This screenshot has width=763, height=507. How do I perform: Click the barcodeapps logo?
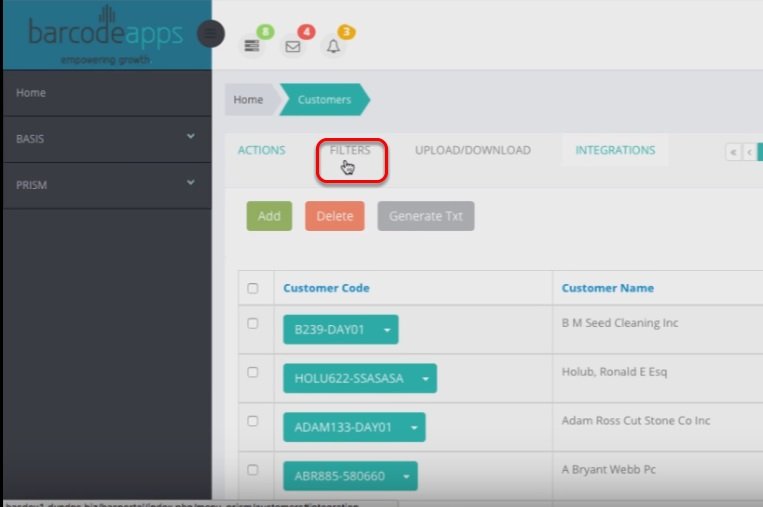pyautogui.click(x=106, y=35)
